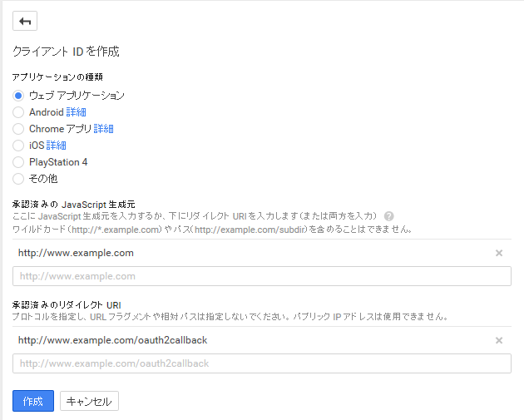Click the entered http://www.example.com origin text
This screenshot has height=420, width=524.
pyautogui.click(x=76, y=253)
